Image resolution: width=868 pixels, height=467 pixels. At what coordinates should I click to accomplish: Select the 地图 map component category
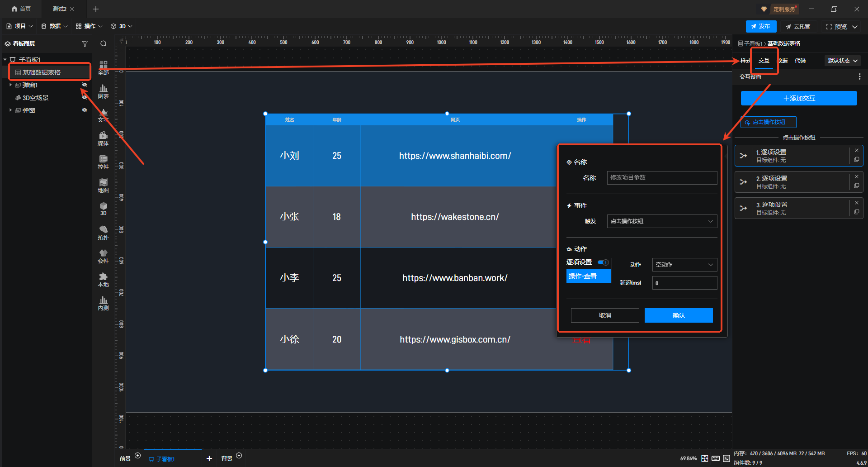click(x=103, y=185)
